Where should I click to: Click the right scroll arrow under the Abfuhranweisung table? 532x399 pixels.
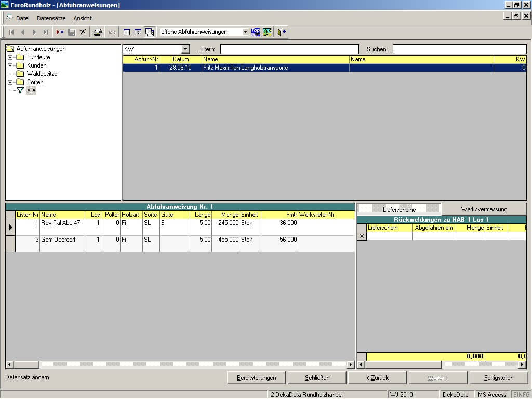(351, 364)
